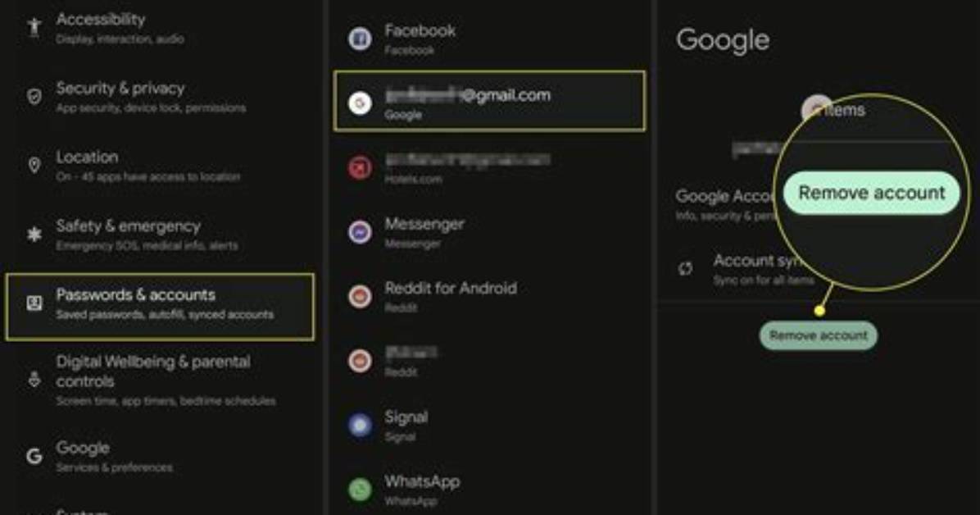Image resolution: width=980 pixels, height=515 pixels.
Task: Tap the Google icon beside the gmail address
Action: pyautogui.click(x=360, y=103)
